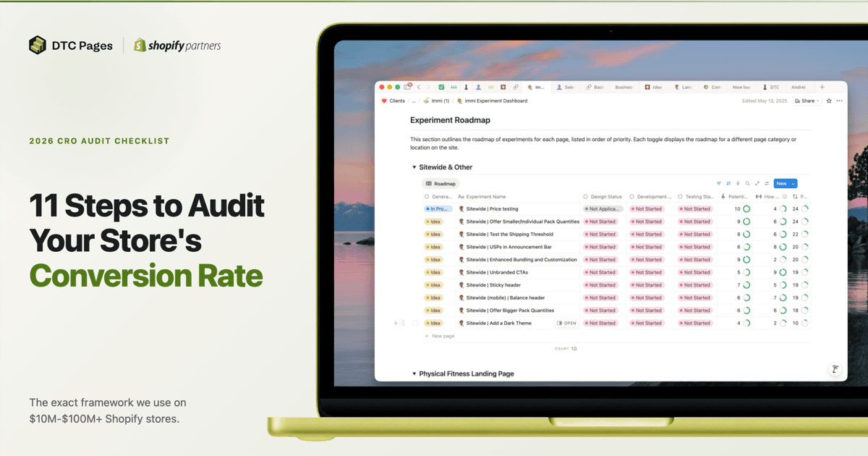
Task: Expand the database to full page view
Action: point(757,182)
